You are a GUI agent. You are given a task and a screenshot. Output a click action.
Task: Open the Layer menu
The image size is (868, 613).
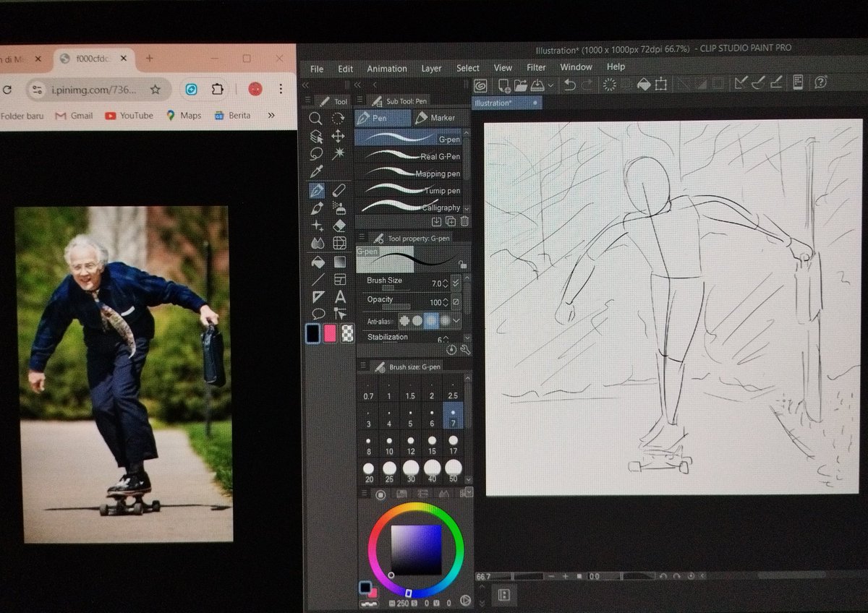(431, 69)
